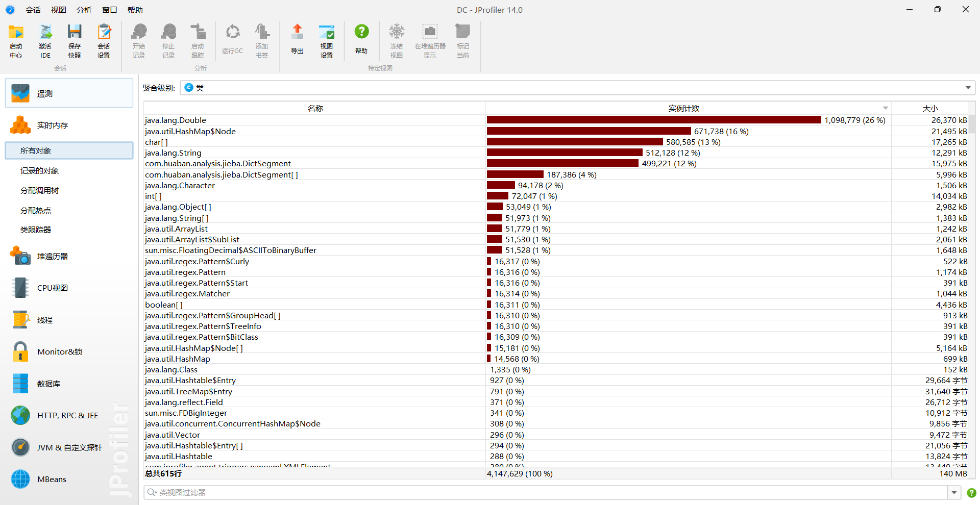The width and height of the screenshot is (980, 505).
Task: Open the 分析 (Profiling) menu
Action: 84,10
